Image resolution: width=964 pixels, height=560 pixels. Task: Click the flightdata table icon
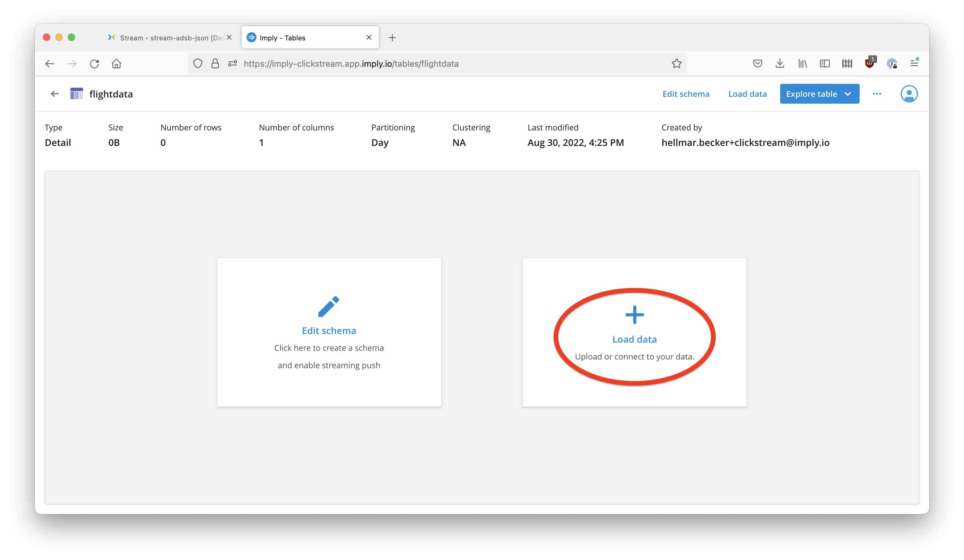(x=76, y=93)
